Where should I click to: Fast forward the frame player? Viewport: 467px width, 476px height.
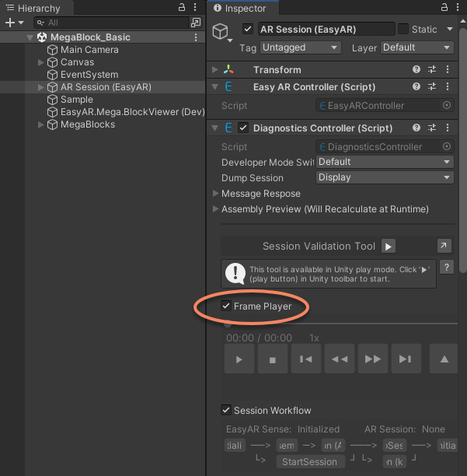point(373,359)
